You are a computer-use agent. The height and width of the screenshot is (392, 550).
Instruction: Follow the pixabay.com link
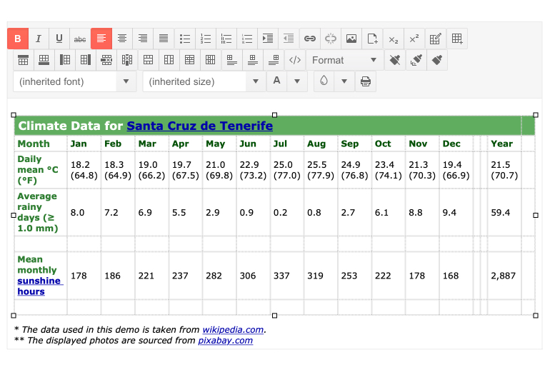[x=225, y=341]
